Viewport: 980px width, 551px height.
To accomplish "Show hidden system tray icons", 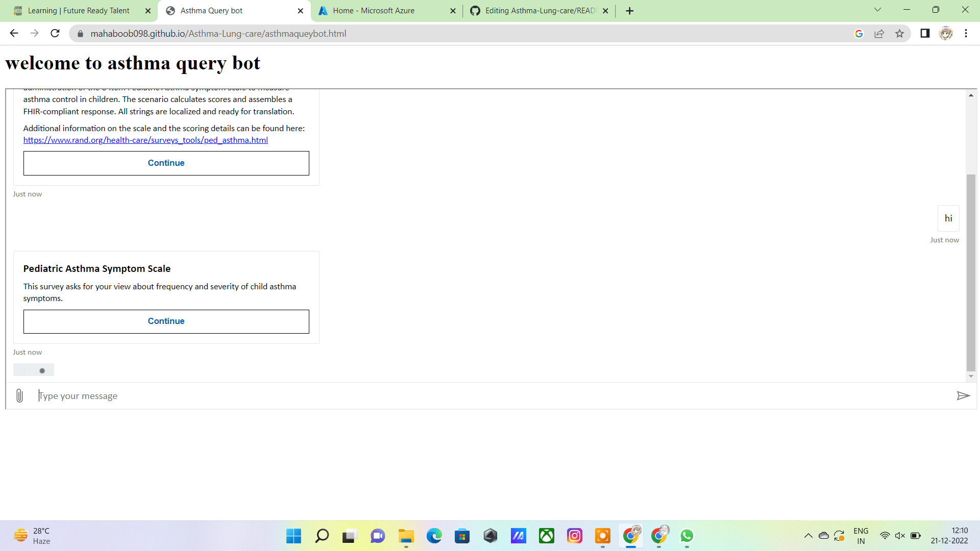I will pos(808,536).
